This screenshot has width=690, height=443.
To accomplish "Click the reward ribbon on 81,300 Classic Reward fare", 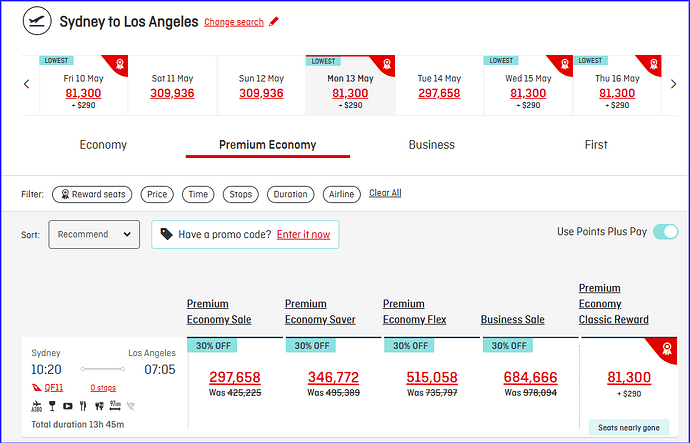I will pyautogui.click(x=667, y=349).
